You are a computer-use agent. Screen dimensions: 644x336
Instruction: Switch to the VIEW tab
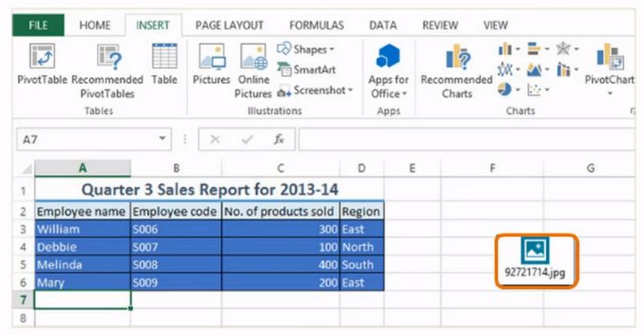pos(495,26)
